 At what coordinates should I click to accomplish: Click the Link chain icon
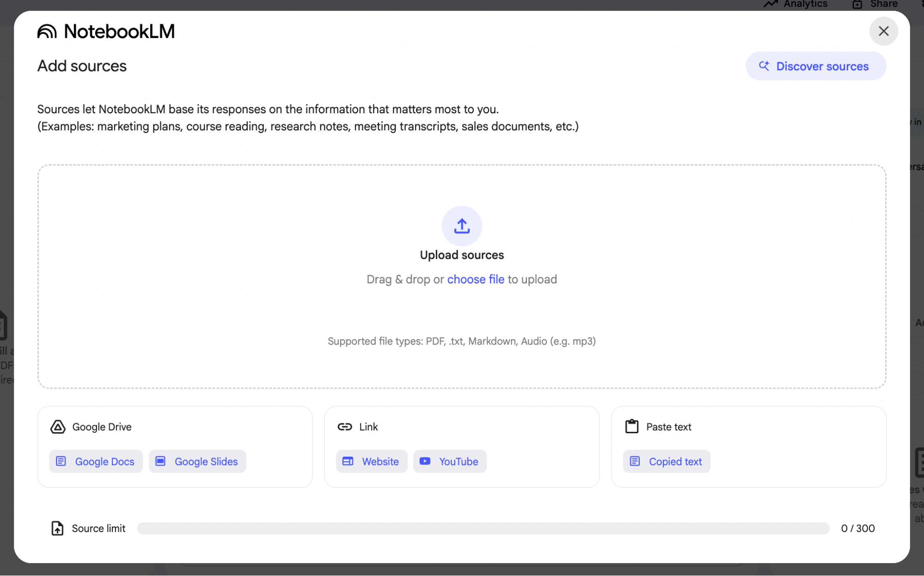(345, 427)
